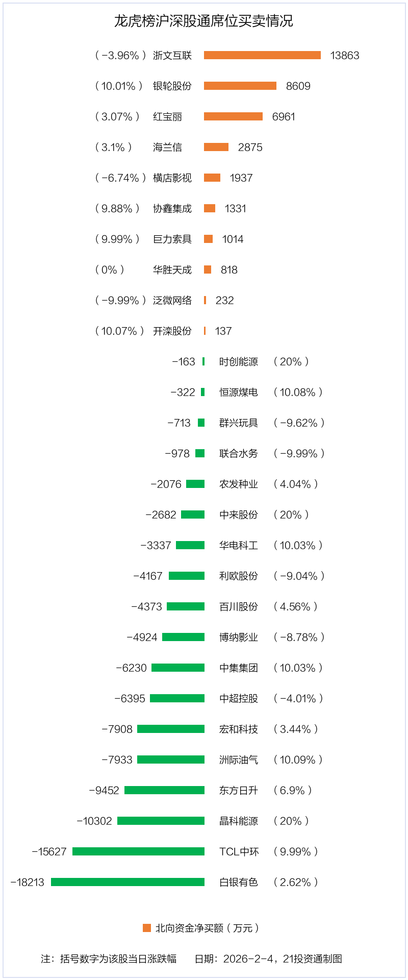Click the 海兰信 stock label

167,148
